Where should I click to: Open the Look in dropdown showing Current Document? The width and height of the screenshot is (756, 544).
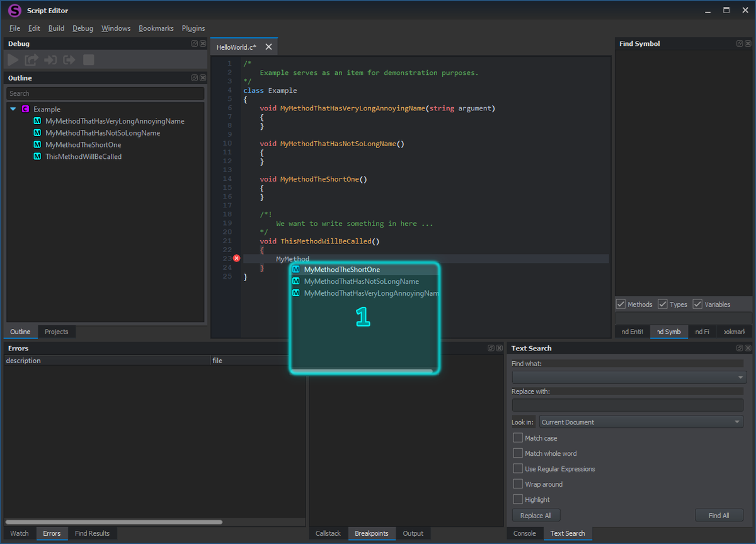click(641, 422)
